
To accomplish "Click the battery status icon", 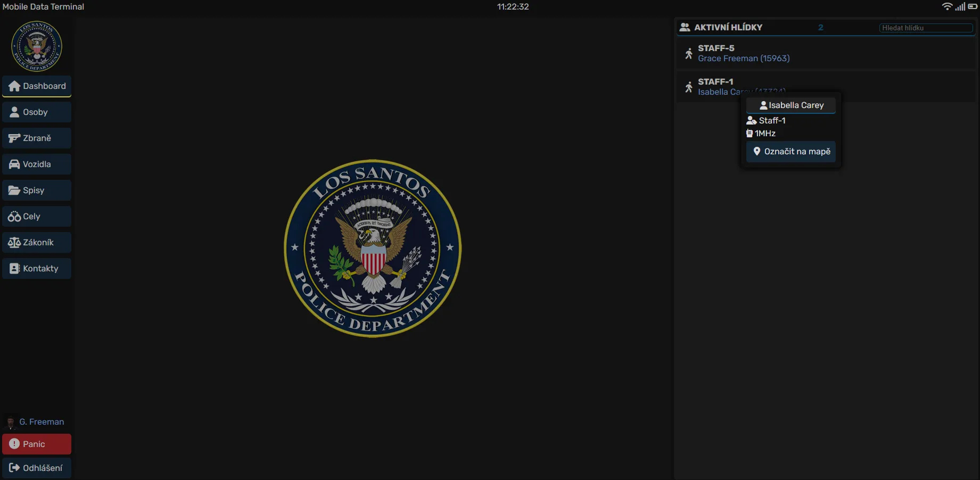I will tap(973, 6).
